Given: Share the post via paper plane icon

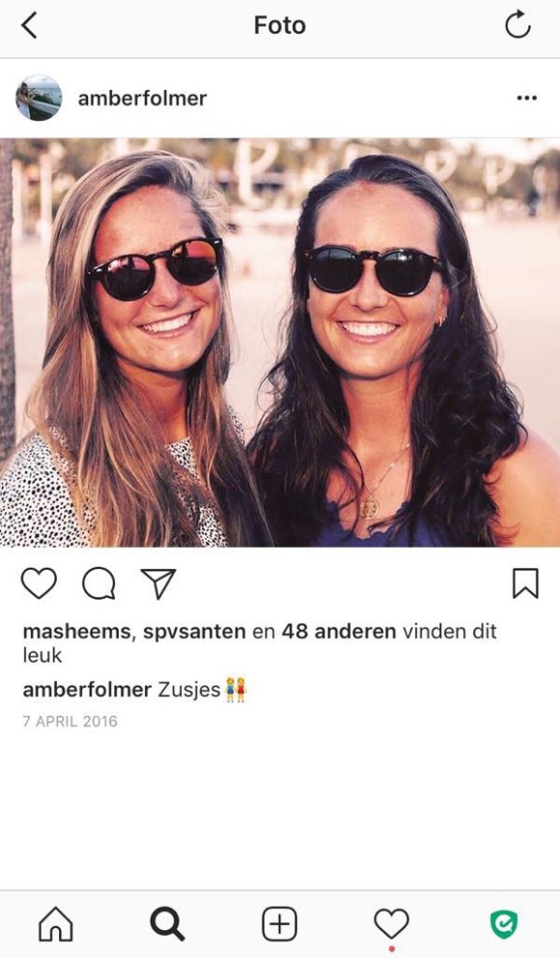Looking at the screenshot, I should click(x=158, y=583).
